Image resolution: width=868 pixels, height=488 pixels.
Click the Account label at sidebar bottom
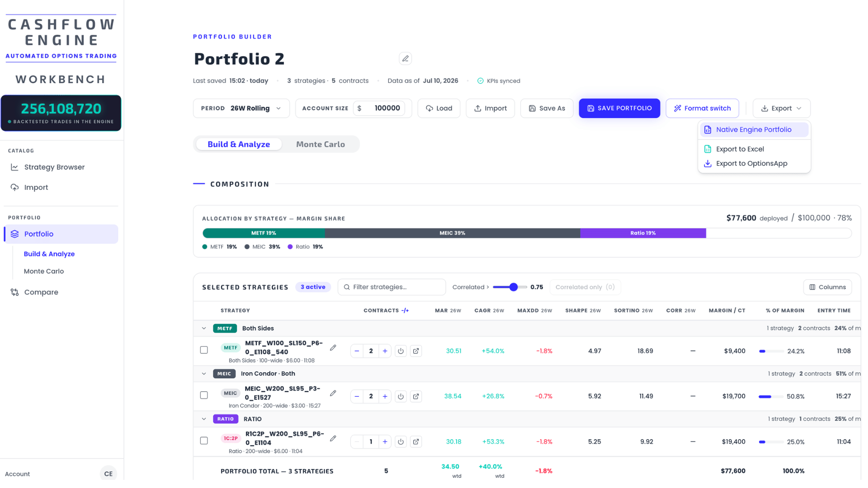(x=17, y=474)
